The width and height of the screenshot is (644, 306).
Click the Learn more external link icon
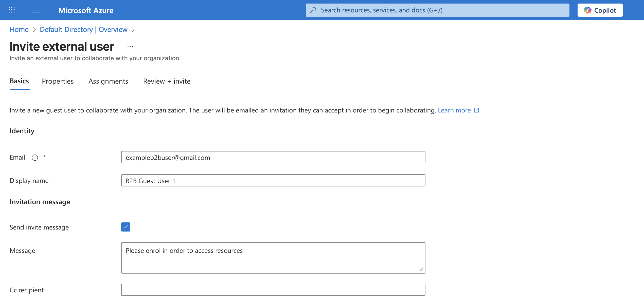click(x=476, y=110)
